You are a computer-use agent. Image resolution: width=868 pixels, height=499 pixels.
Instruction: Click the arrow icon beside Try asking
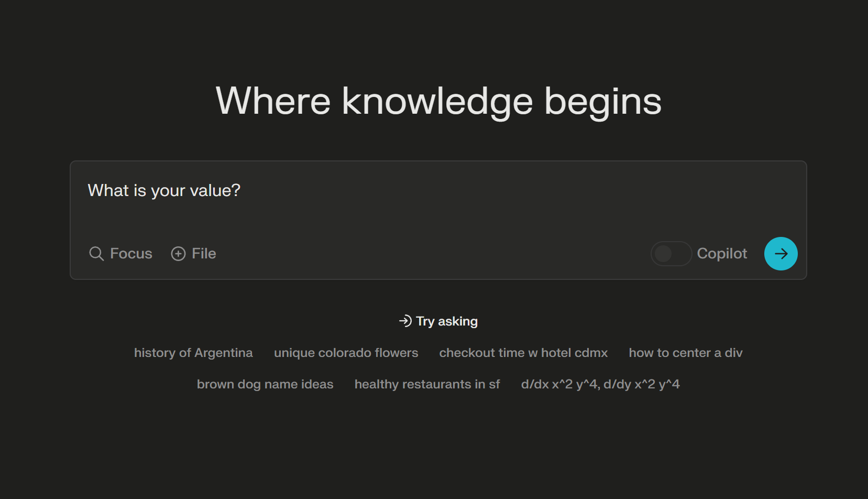405,321
